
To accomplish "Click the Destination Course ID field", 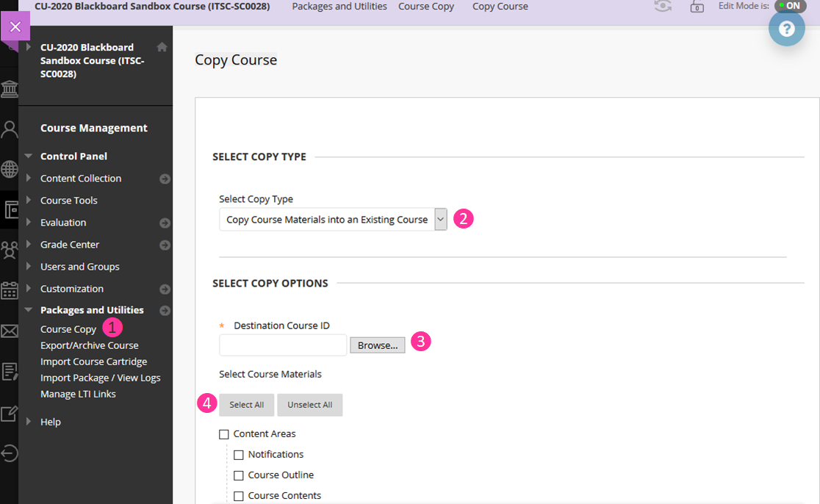I will point(283,345).
